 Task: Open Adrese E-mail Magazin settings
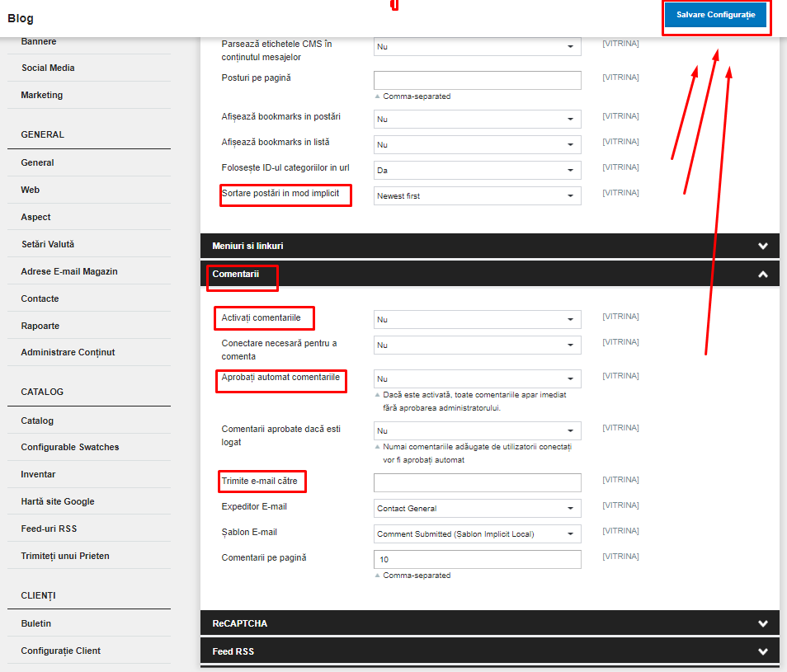pyautogui.click(x=69, y=271)
